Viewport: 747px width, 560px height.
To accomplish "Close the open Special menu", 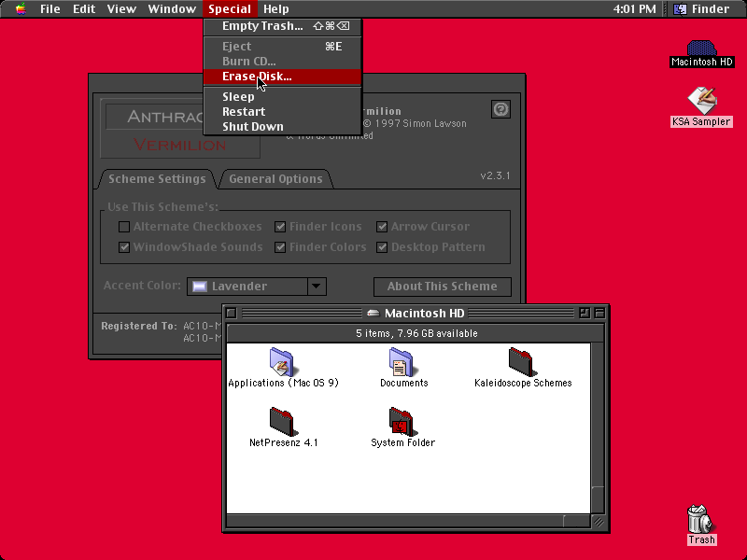I will [230, 9].
